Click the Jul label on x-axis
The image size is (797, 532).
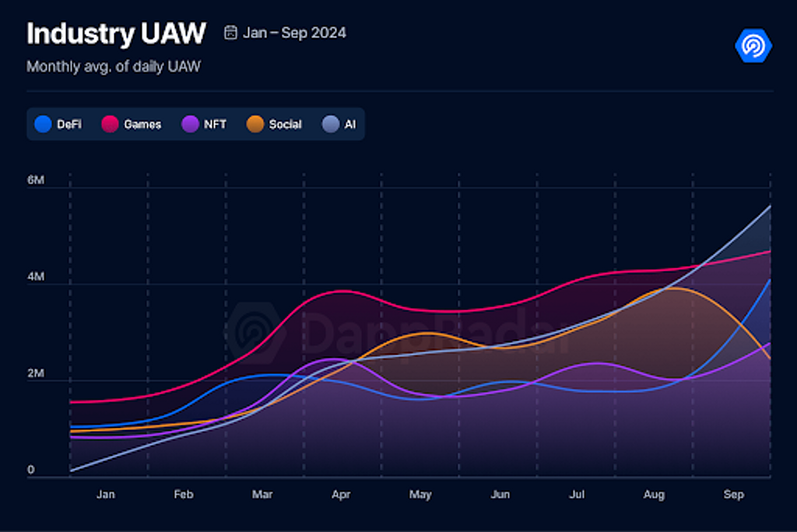577,495
